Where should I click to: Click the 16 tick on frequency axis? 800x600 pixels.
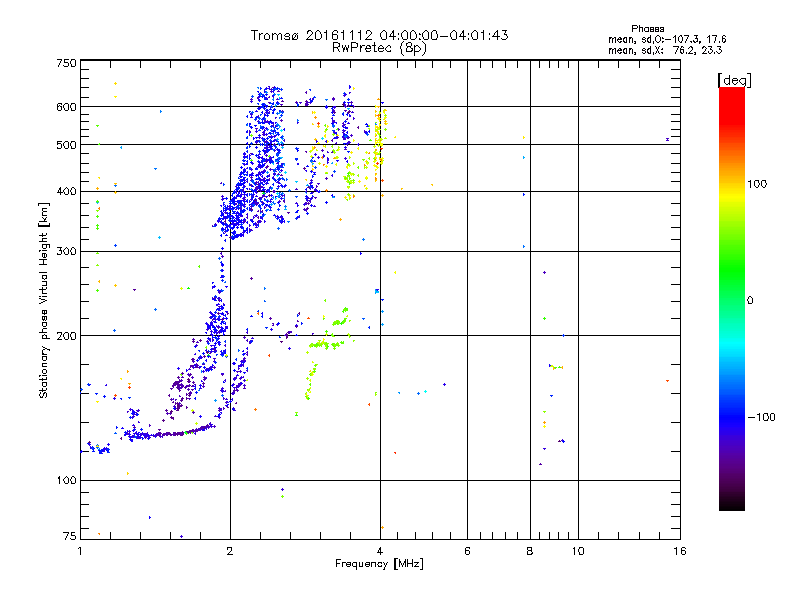click(677, 551)
